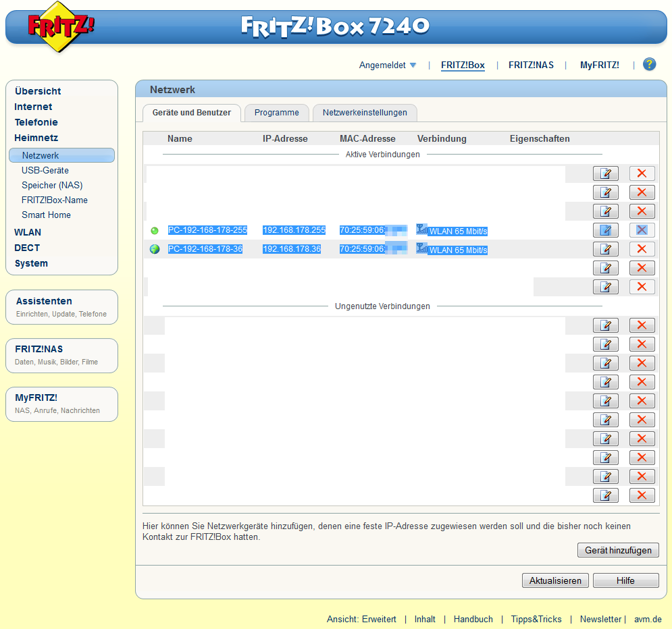This screenshot has height=629, width=672.
Task: Edit the PC-192-168-178-255 device entry
Action: pyautogui.click(x=606, y=230)
